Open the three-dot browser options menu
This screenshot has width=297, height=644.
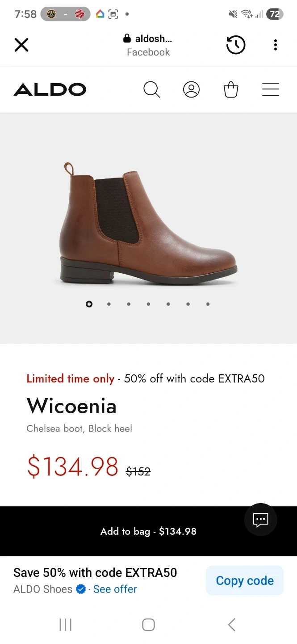pyautogui.click(x=275, y=45)
